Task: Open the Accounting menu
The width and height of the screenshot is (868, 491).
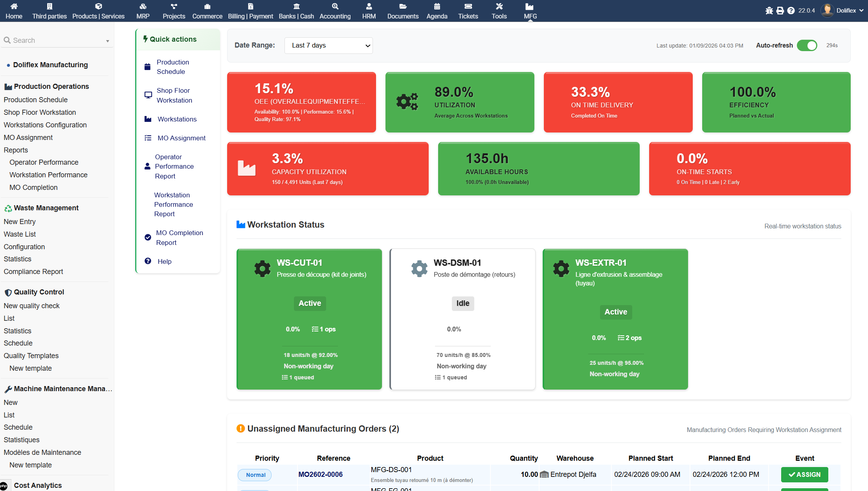Action: (x=335, y=11)
